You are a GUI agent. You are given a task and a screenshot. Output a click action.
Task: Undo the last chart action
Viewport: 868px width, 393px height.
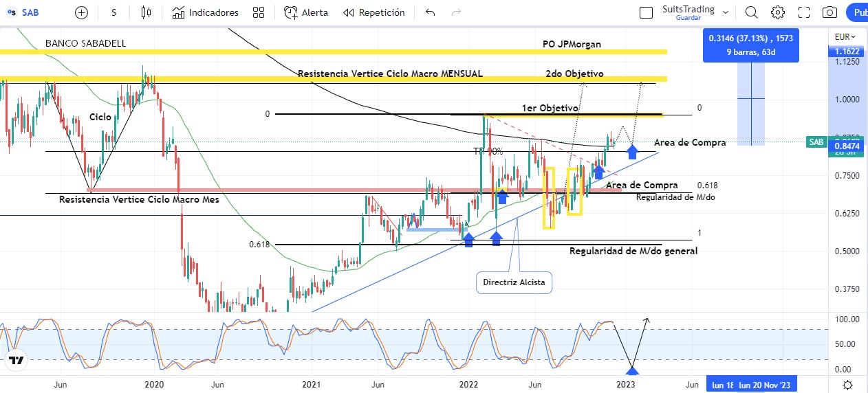(x=431, y=12)
